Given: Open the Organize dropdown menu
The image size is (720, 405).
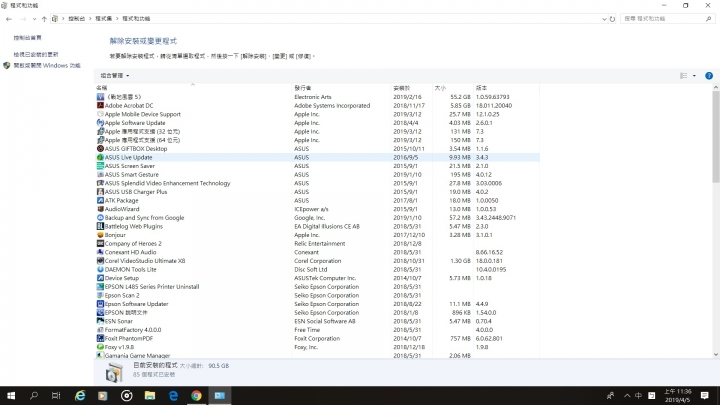Looking at the screenshot, I should [x=115, y=75].
